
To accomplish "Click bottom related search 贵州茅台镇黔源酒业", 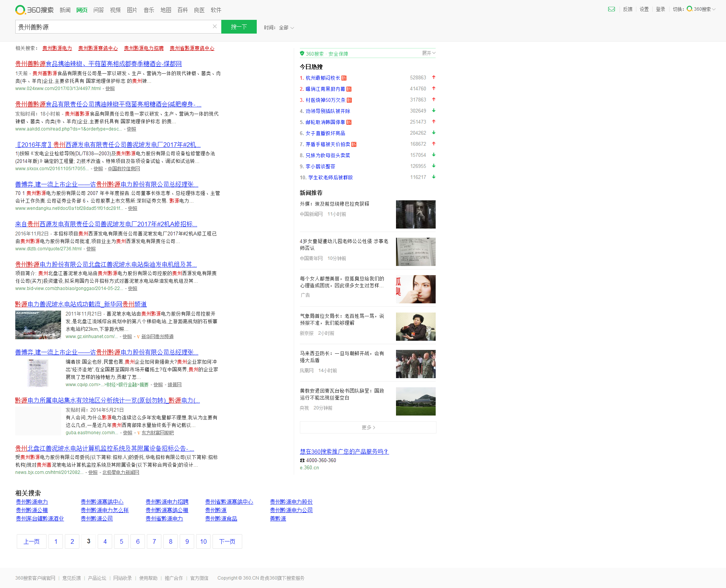I will coord(40,519).
